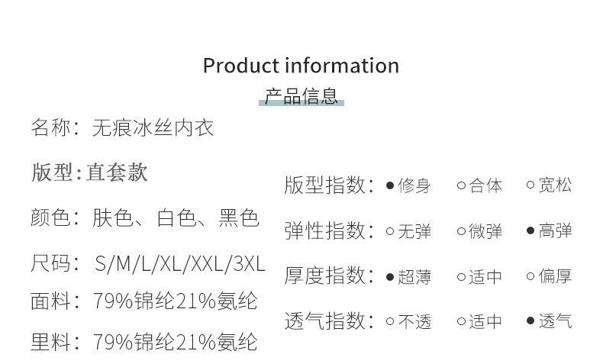Click the color list 肤色、白色、黑色
This screenshot has width=603, height=364.
click(176, 218)
